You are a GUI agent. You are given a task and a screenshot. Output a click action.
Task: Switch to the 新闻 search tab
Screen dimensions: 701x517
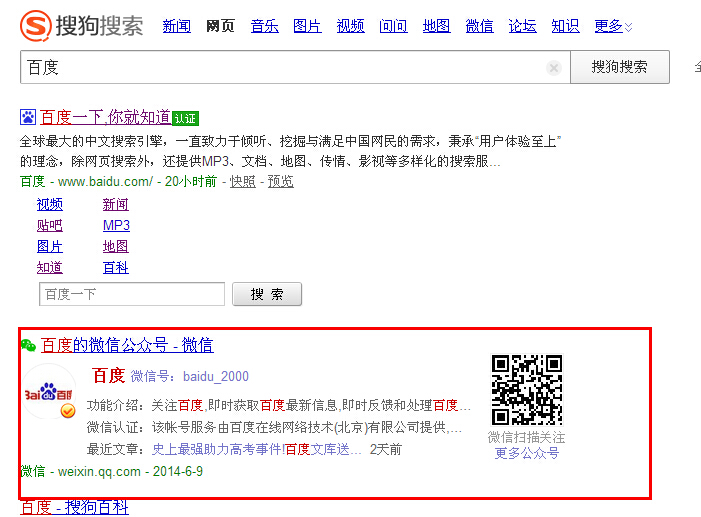pyautogui.click(x=176, y=26)
